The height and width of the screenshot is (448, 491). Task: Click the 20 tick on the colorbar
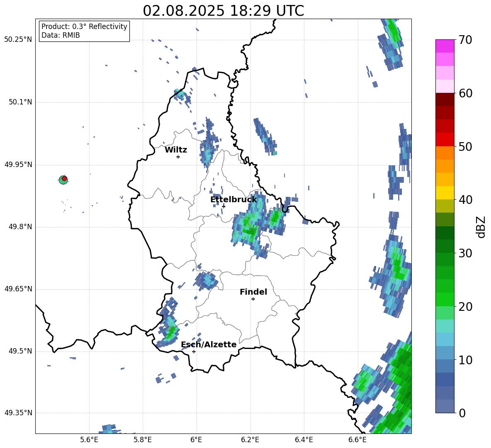[465, 307]
